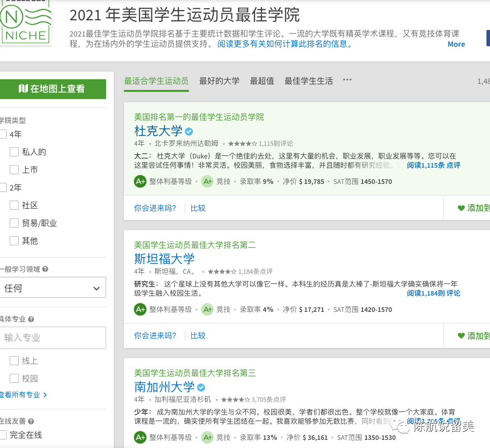490x448 pixels.
Task: Click the Niche logo
Action: (25, 22)
